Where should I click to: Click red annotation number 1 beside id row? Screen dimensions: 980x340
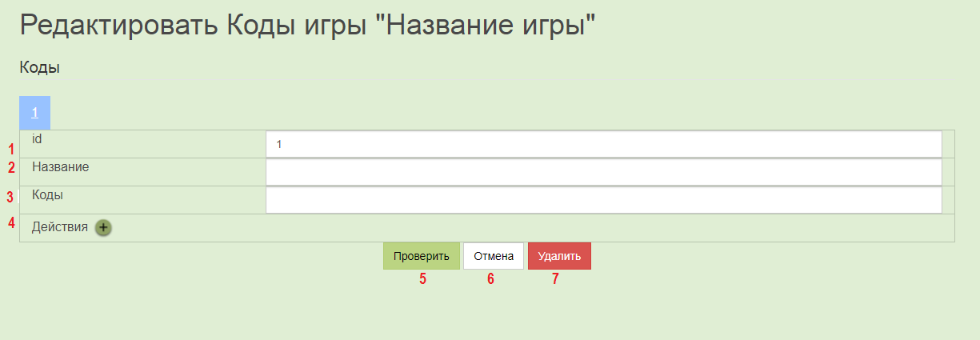(x=11, y=149)
